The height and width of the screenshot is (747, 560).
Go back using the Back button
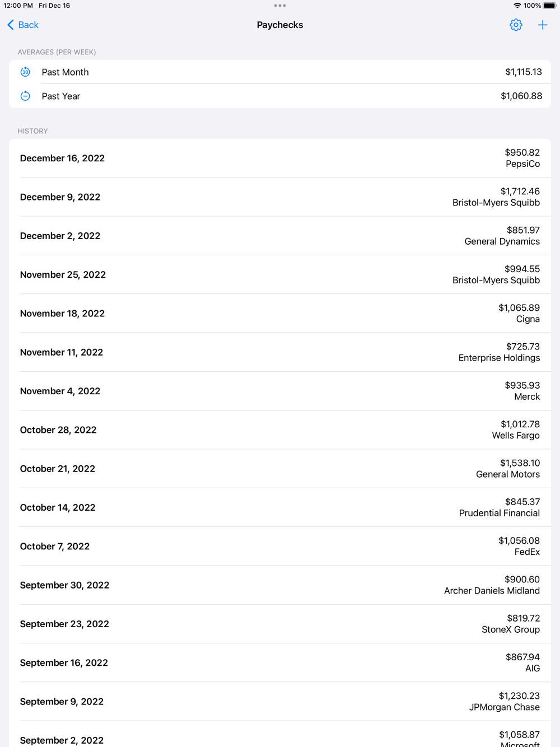23,25
